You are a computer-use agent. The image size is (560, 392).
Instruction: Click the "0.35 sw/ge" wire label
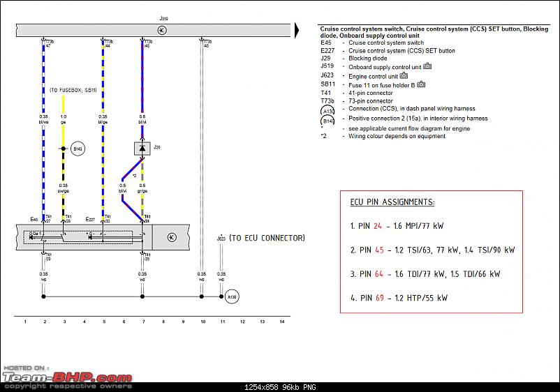[64, 188]
